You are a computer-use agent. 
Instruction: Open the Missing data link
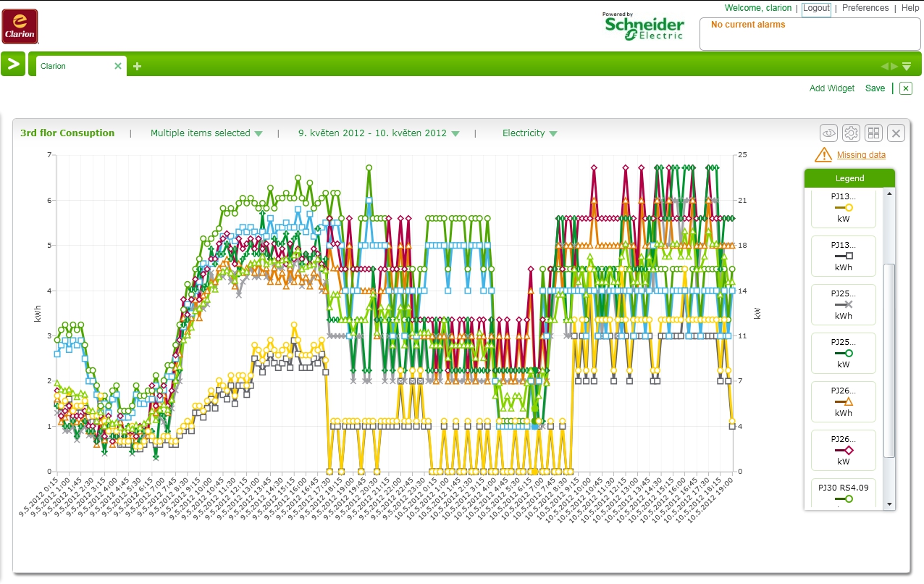(x=861, y=155)
